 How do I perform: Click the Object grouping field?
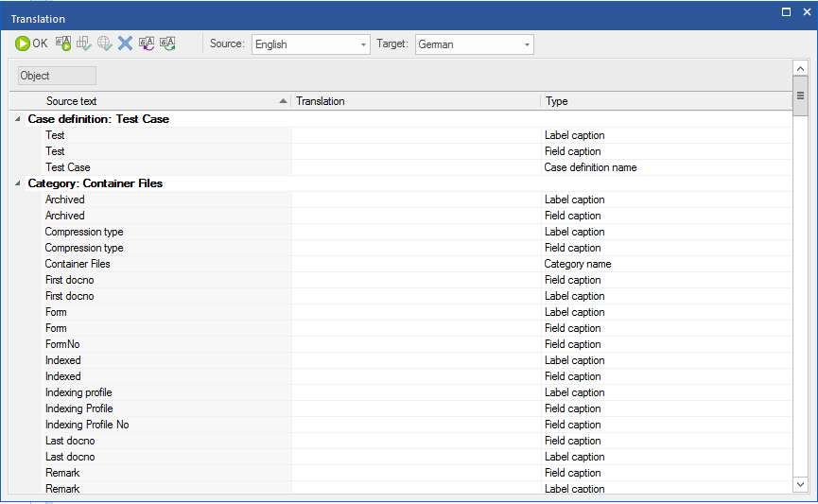pyautogui.click(x=57, y=76)
